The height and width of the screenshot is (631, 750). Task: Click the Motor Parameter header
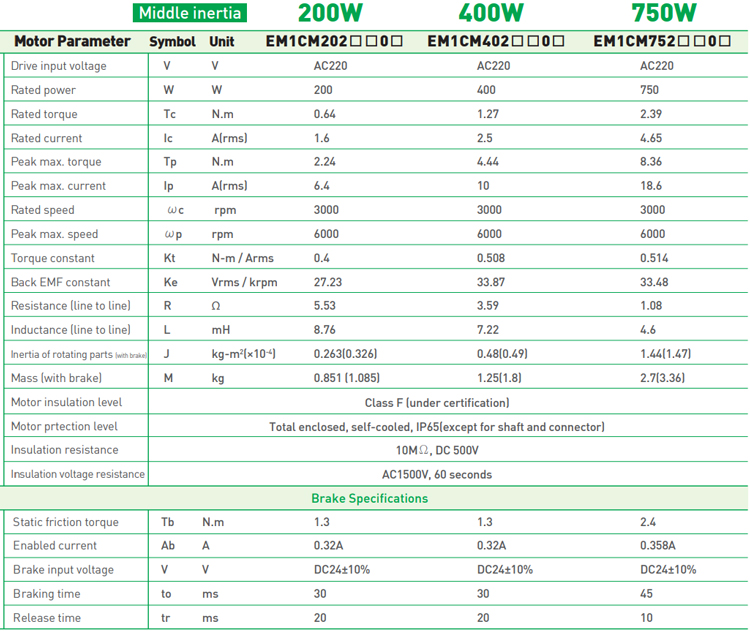[x=72, y=42]
